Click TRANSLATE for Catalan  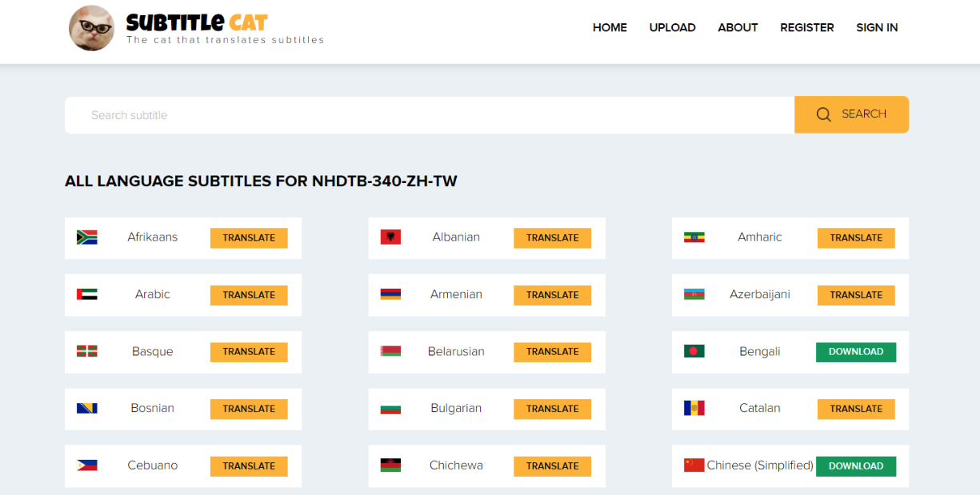coord(856,409)
